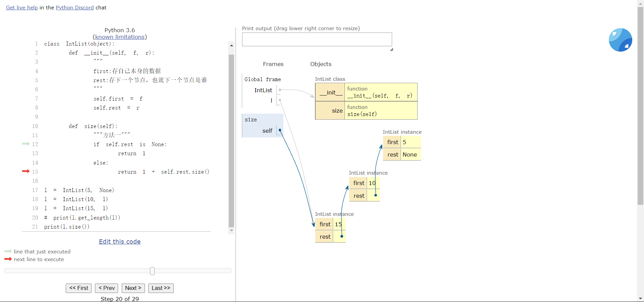Advance with the Next > button
This screenshot has height=302, width=644.
click(x=133, y=288)
